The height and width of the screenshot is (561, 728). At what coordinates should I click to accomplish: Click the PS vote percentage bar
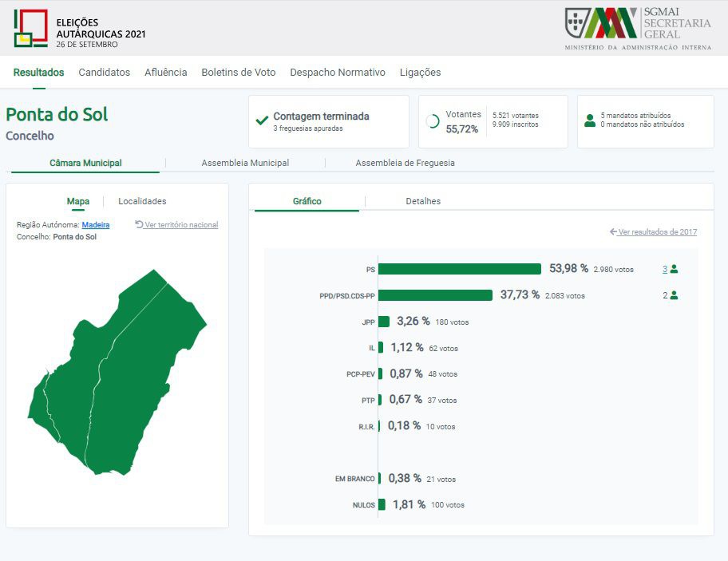[x=459, y=269]
